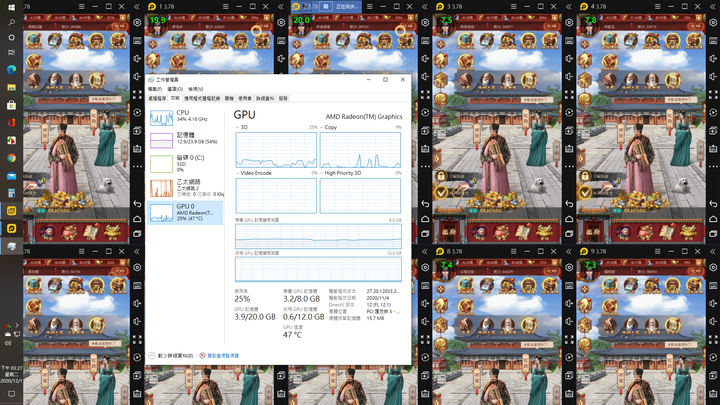Select 乙太網路 in the performance list

tap(185, 187)
